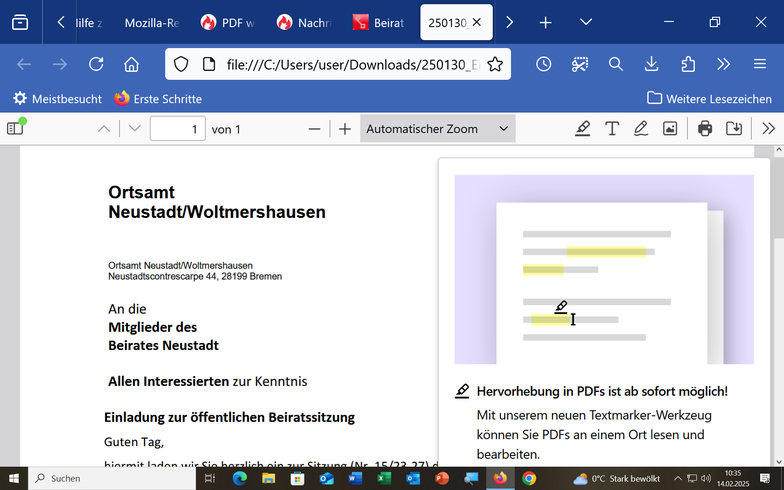
Task: Zoom in with the plus button
Action: click(345, 128)
